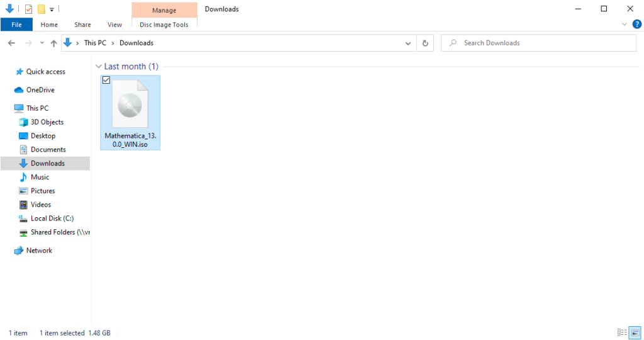Image resolution: width=644 pixels, height=340 pixels.
Task: Open Desktop in the navigation pane
Action: click(x=43, y=135)
